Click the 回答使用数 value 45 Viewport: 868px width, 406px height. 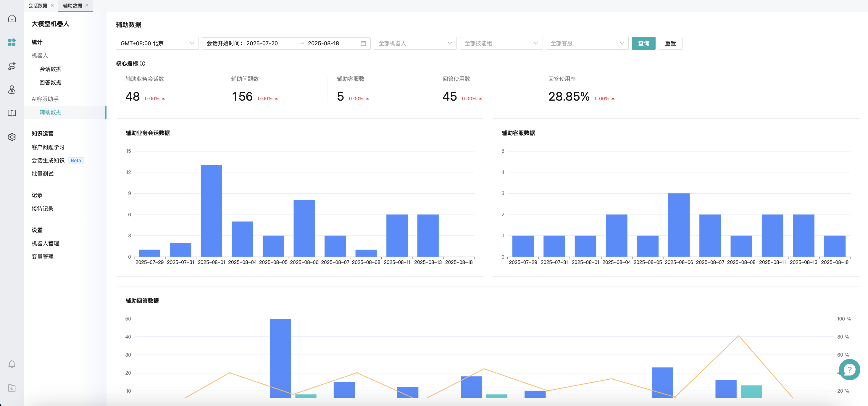click(x=450, y=97)
